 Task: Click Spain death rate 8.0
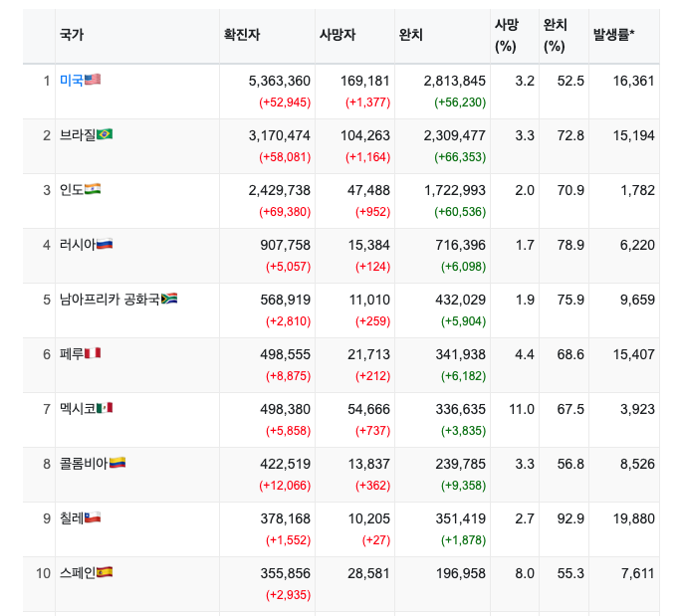coord(525,573)
